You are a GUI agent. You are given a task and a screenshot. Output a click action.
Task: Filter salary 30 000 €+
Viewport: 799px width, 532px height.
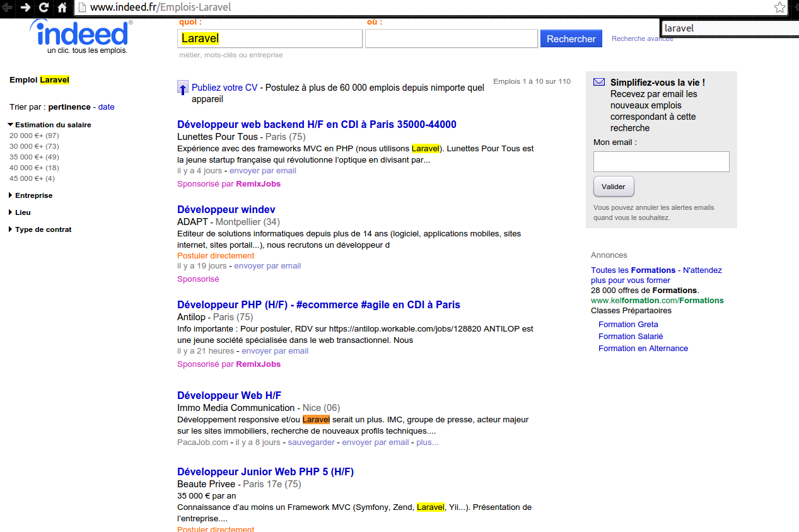point(34,146)
